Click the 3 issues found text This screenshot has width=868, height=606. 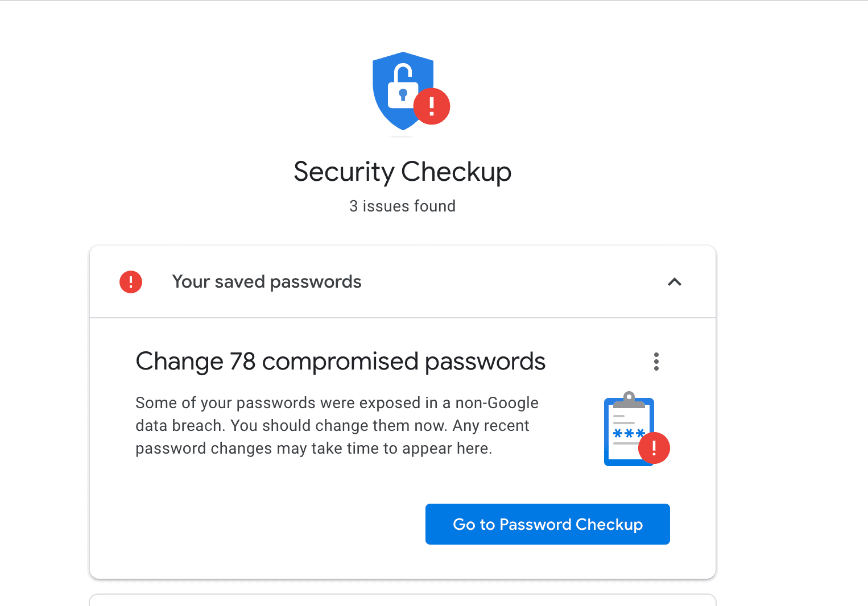tap(402, 206)
